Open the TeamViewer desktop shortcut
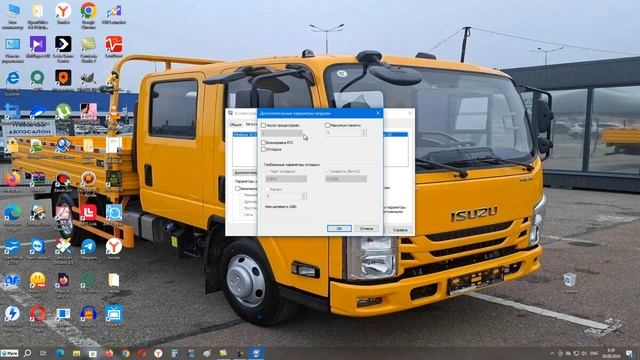 pos(38,247)
